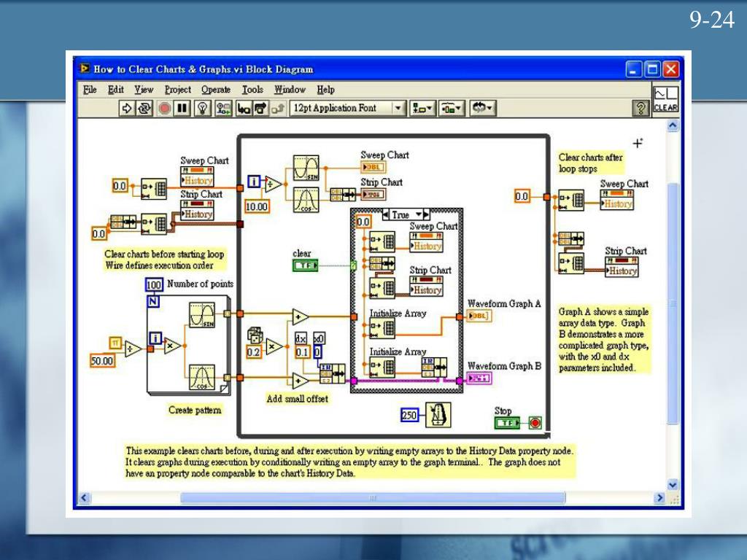
Task: Select the random number dice node
Action: [255, 335]
